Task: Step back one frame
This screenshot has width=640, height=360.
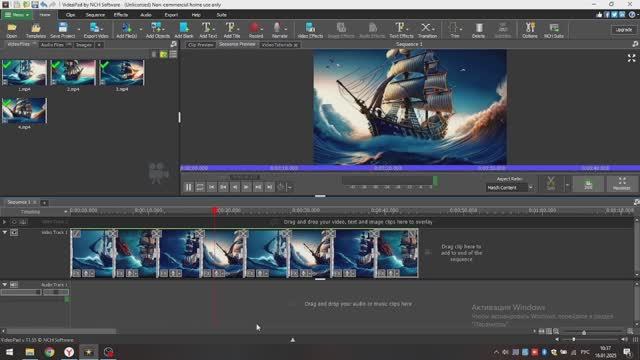Action: tap(235, 187)
